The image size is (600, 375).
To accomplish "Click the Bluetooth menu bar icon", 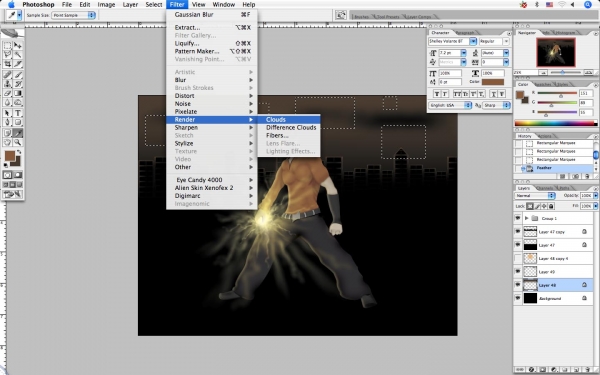I will point(537,5).
